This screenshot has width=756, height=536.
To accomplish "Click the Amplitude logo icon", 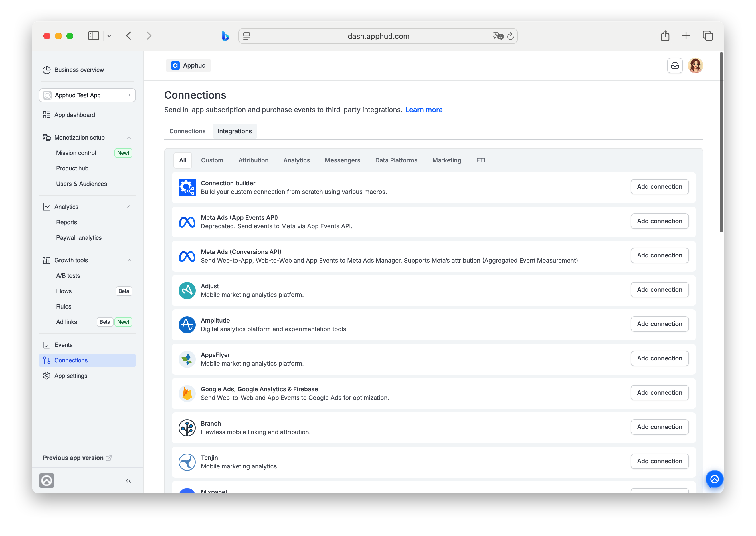I will (187, 325).
